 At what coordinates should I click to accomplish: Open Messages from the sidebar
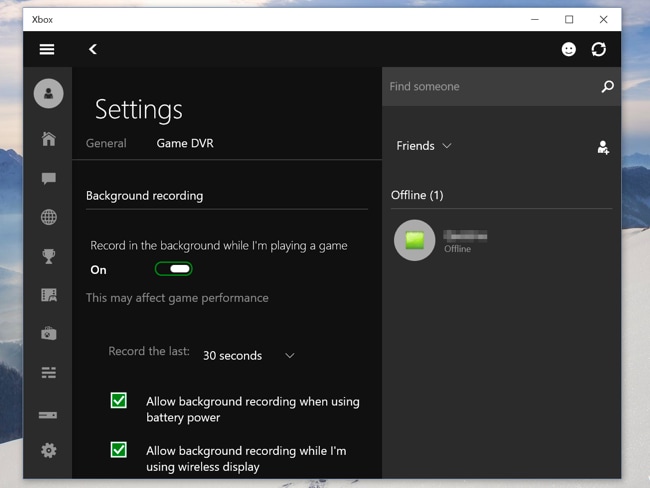(x=48, y=178)
